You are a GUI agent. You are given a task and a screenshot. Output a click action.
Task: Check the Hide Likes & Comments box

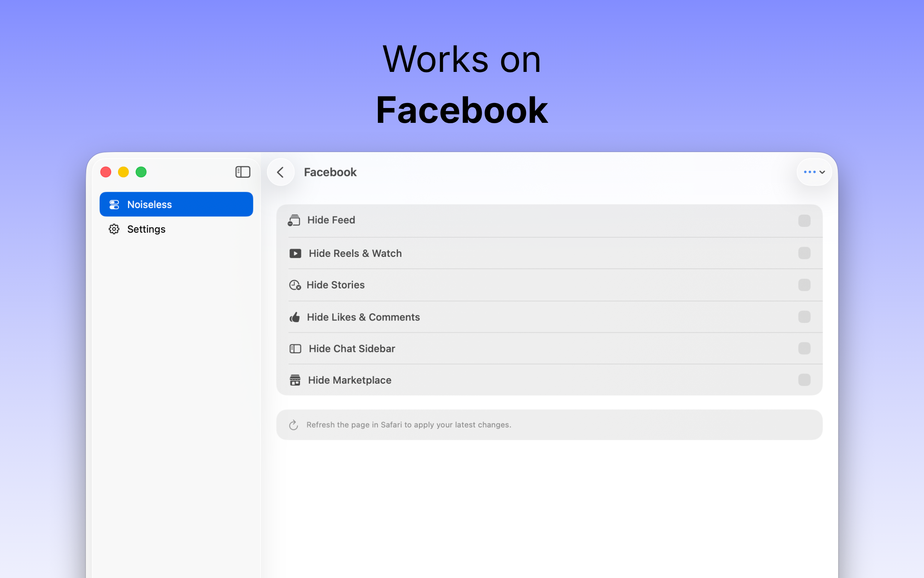804,316
